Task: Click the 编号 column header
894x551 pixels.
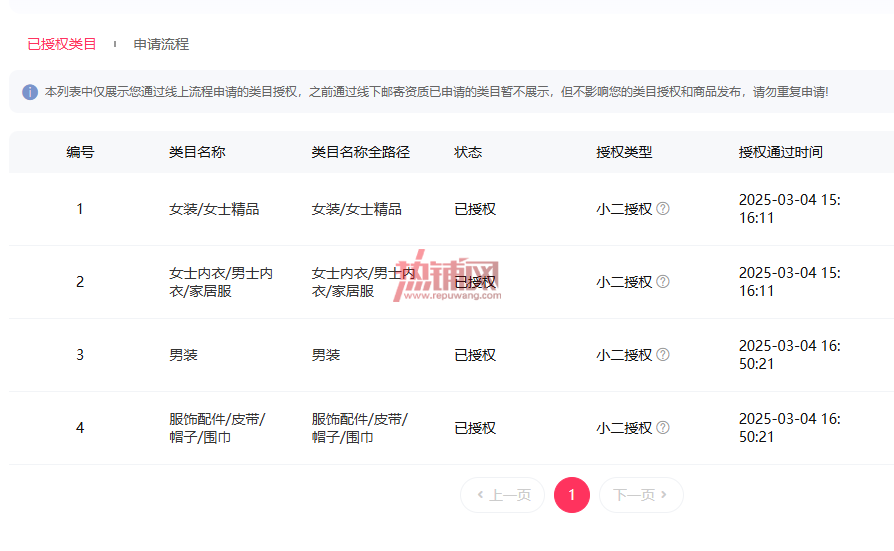Action: [x=80, y=152]
